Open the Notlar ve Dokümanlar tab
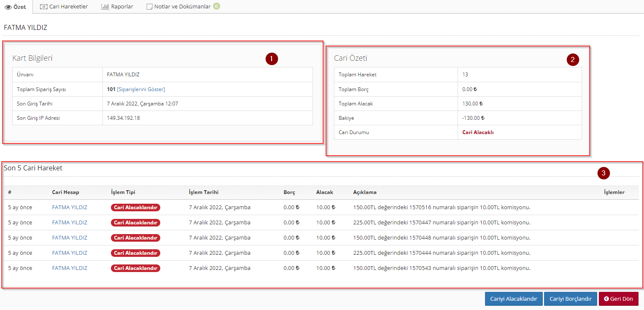Image resolution: width=644 pixels, height=310 pixels. point(182,7)
